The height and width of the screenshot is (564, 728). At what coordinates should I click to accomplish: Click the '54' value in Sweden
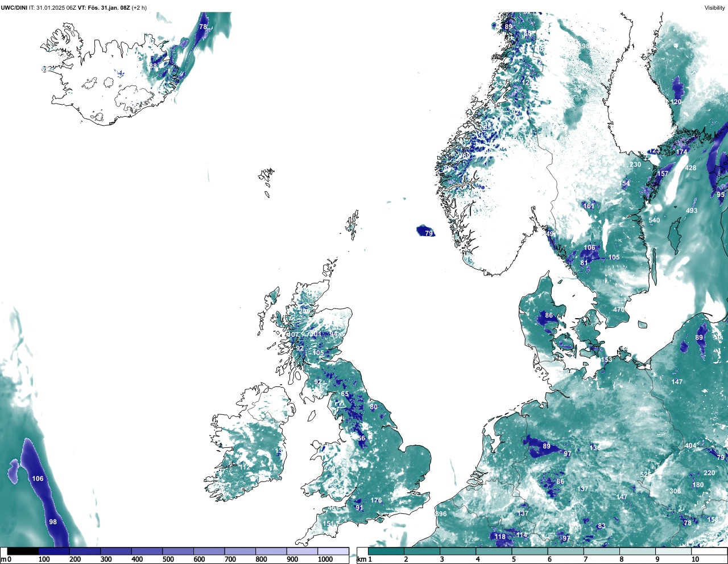coord(626,183)
